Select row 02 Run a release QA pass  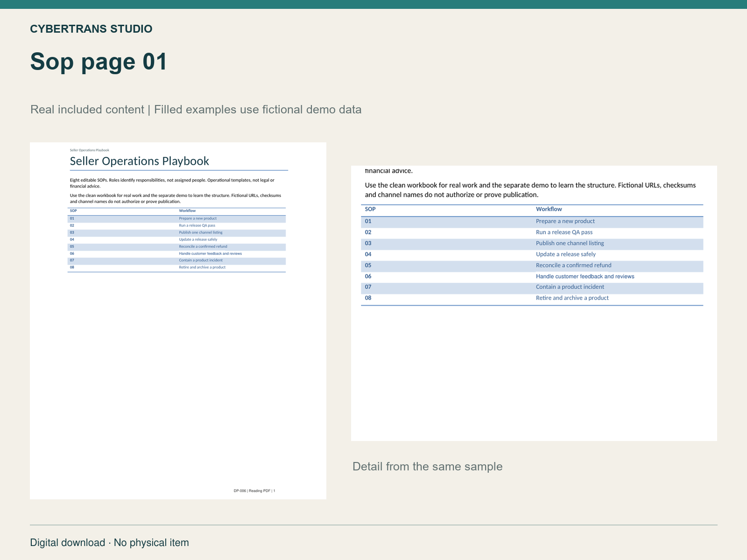click(532, 232)
